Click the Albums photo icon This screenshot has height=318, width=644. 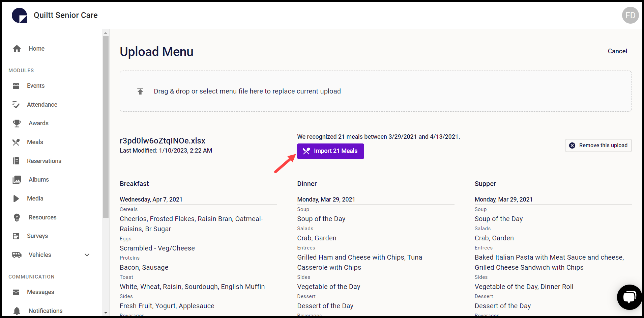click(x=17, y=180)
